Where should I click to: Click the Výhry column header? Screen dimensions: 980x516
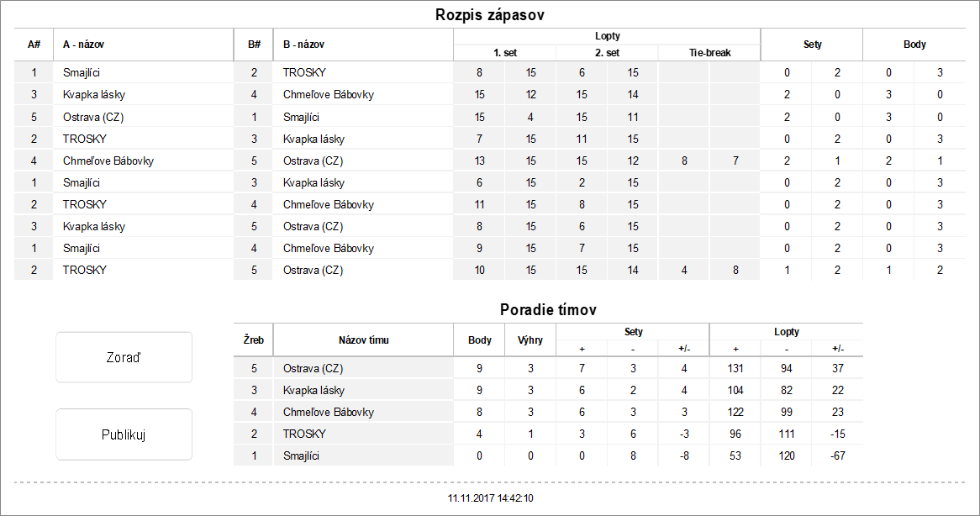(530, 340)
